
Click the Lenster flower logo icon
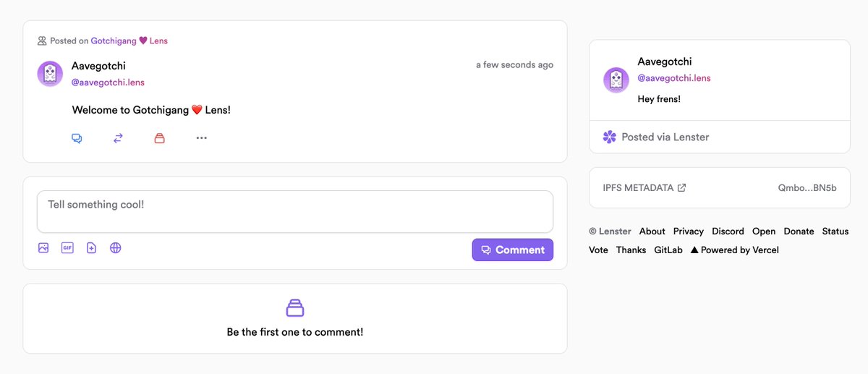coord(610,137)
